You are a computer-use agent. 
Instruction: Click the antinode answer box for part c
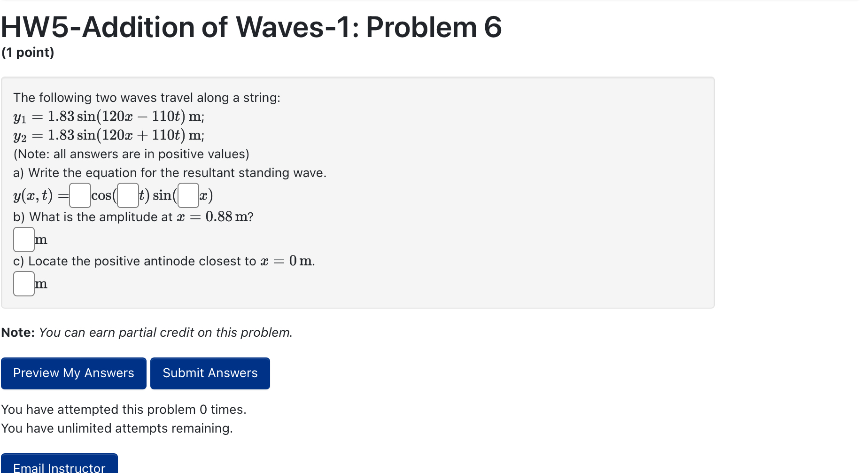(x=23, y=284)
